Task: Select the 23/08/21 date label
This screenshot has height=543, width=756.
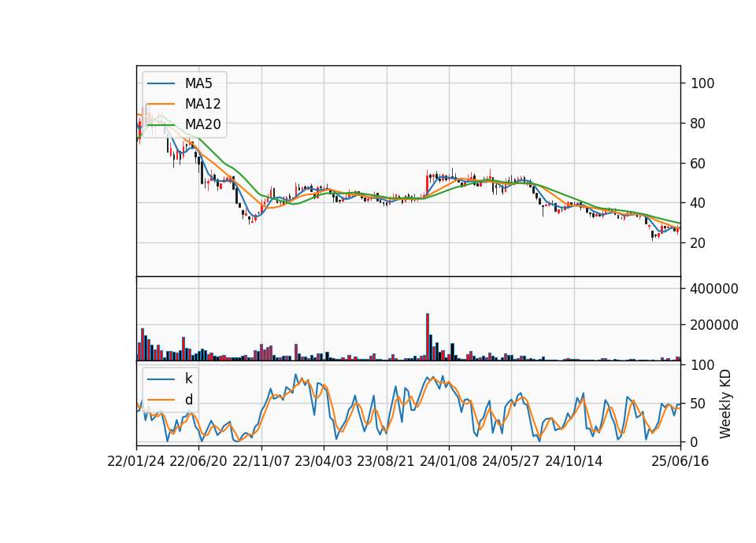Action: (386, 461)
